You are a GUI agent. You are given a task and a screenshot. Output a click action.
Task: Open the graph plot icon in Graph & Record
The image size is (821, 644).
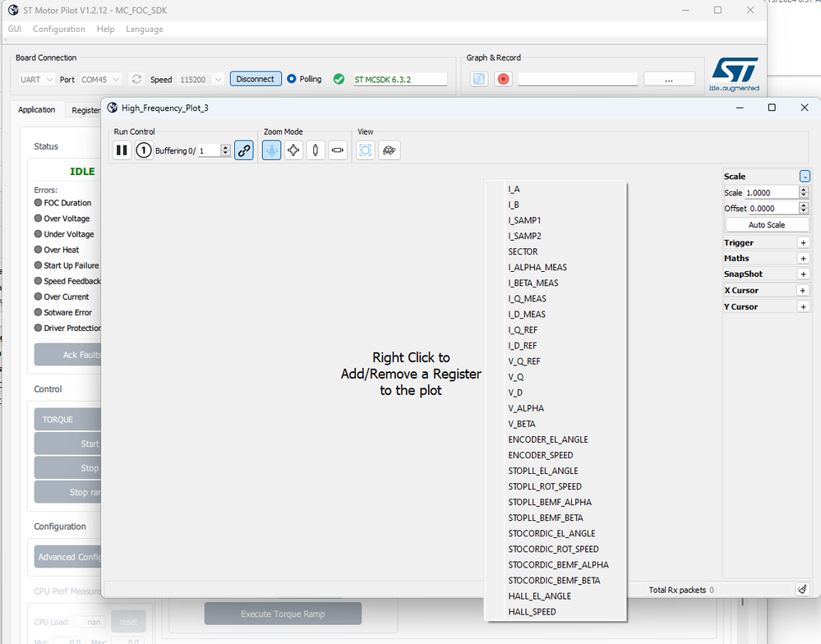pyautogui.click(x=479, y=79)
